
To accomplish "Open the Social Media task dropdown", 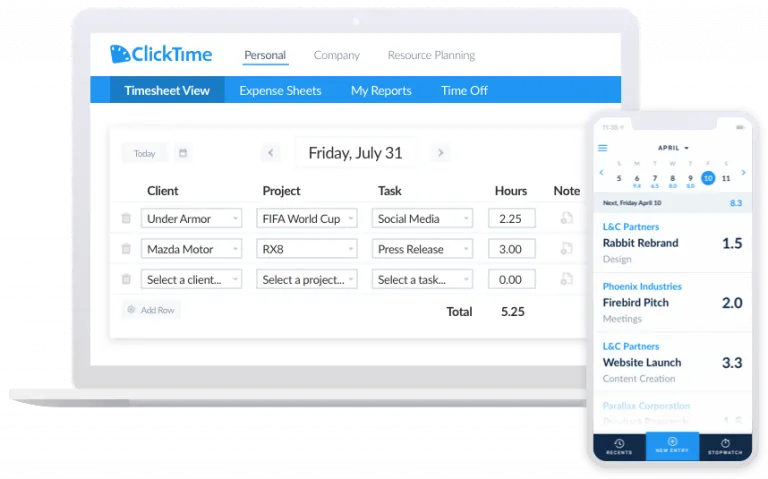I will [422, 218].
